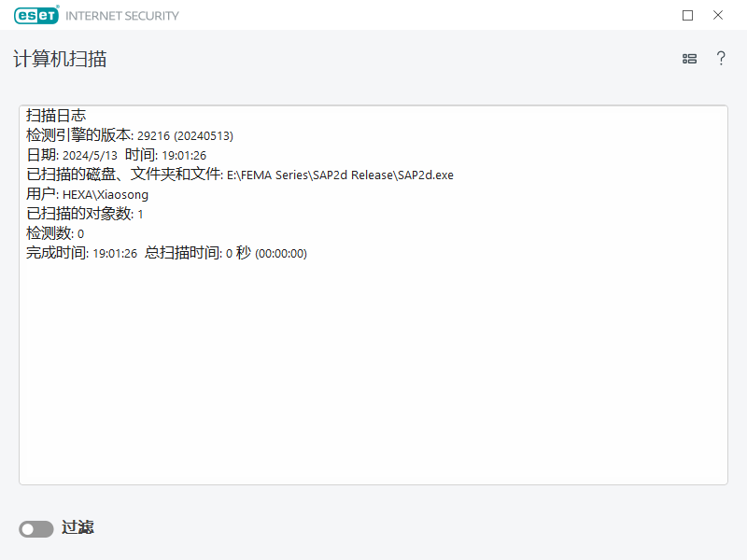Enable the 过滤 filter toggle

(x=36, y=528)
